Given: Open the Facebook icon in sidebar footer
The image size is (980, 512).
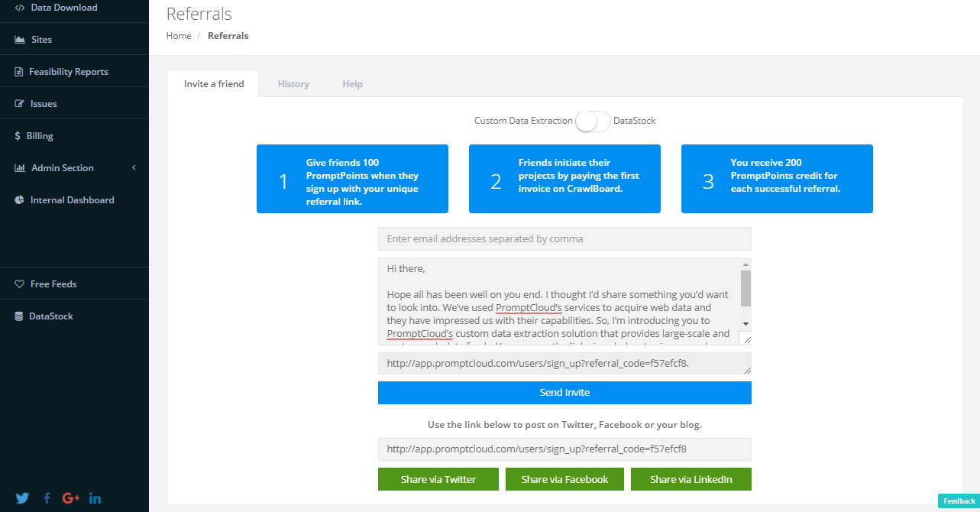Looking at the screenshot, I should tap(47, 498).
